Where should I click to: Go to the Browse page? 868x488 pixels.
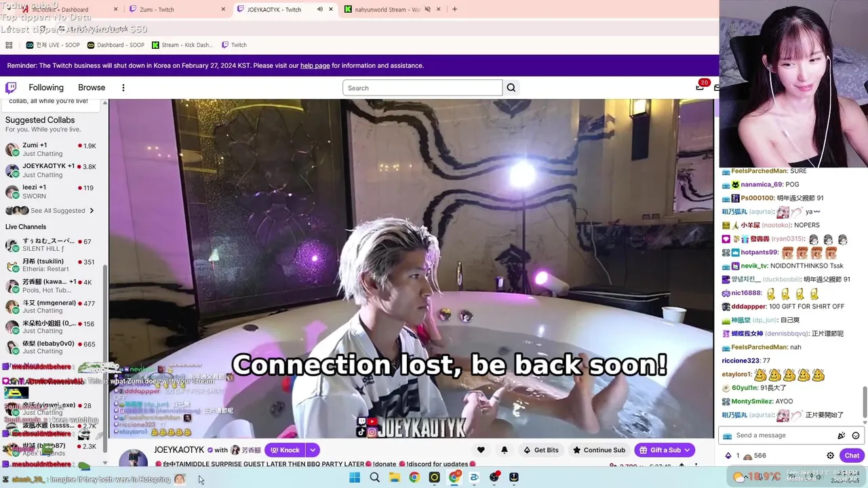(x=92, y=87)
